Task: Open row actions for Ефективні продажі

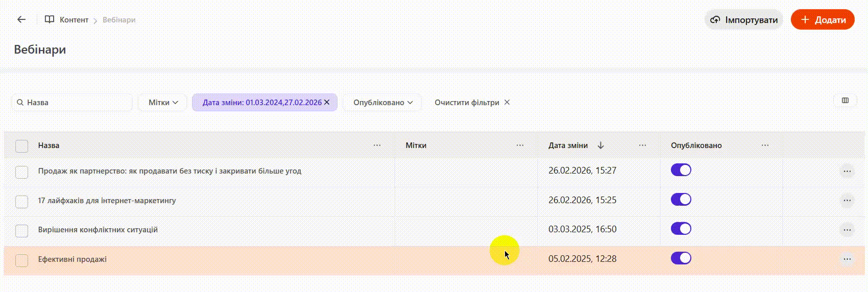Action: click(x=847, y=259)
